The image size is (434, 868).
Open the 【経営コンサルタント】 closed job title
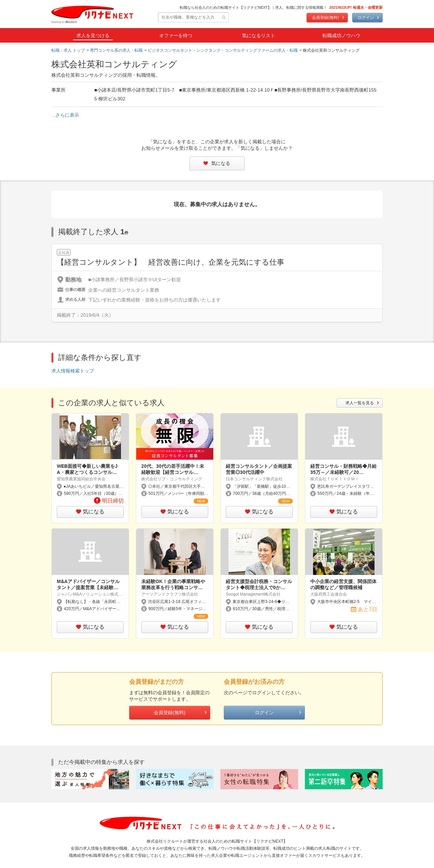[x=171, y=262]
